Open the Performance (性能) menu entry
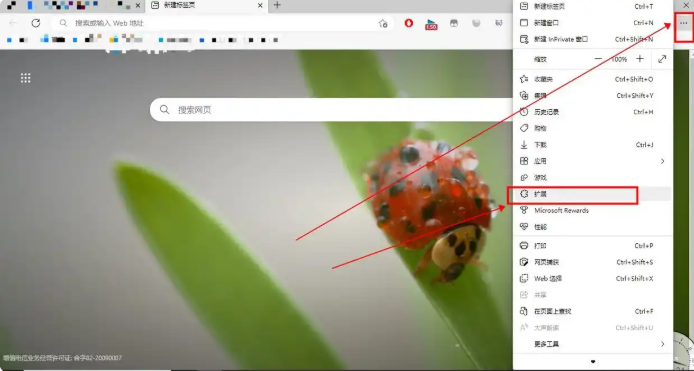The image size is (694, 371). [x=592, y=227]
